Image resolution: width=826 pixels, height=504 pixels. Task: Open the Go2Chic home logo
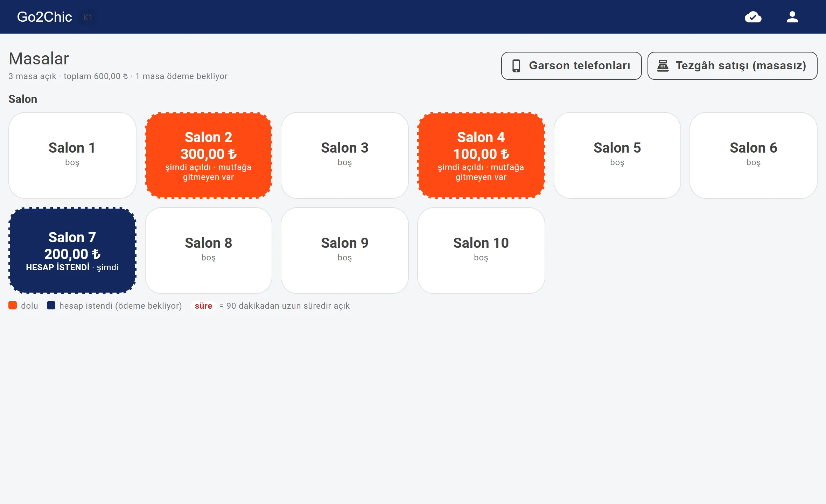tap(44, 17)
